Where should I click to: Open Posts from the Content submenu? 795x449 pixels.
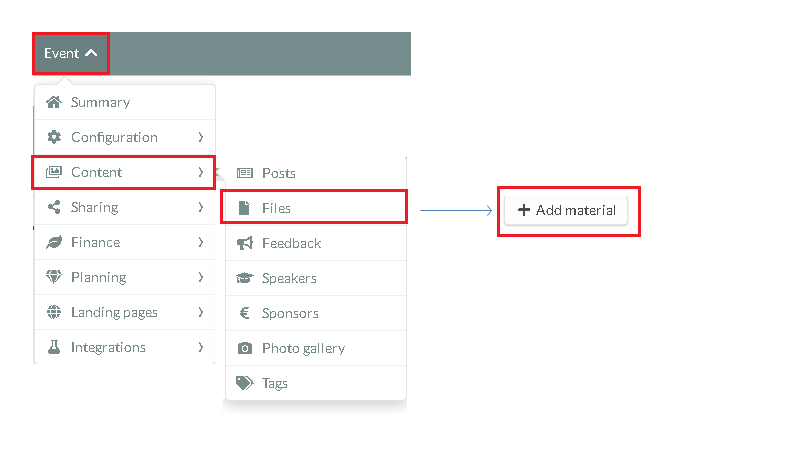(x=316, y=173)
